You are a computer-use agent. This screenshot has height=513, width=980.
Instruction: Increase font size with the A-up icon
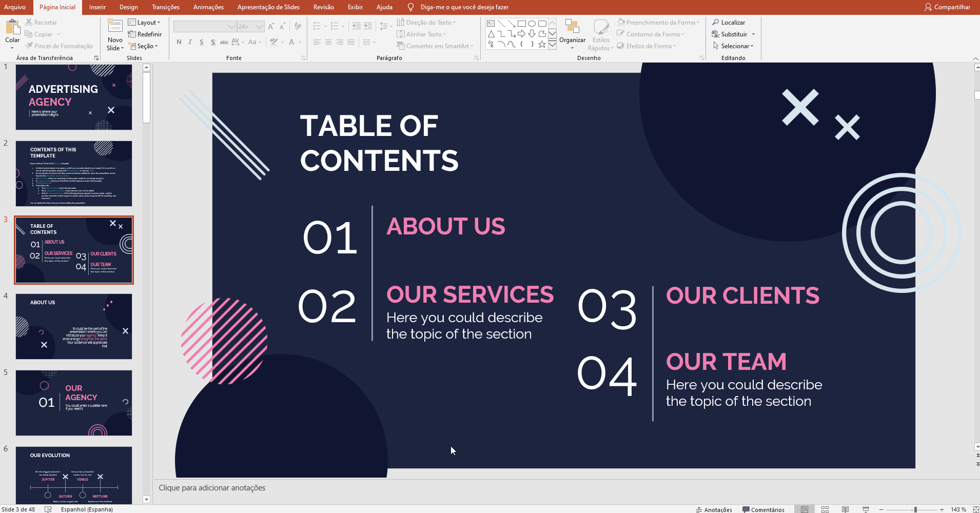271,26
